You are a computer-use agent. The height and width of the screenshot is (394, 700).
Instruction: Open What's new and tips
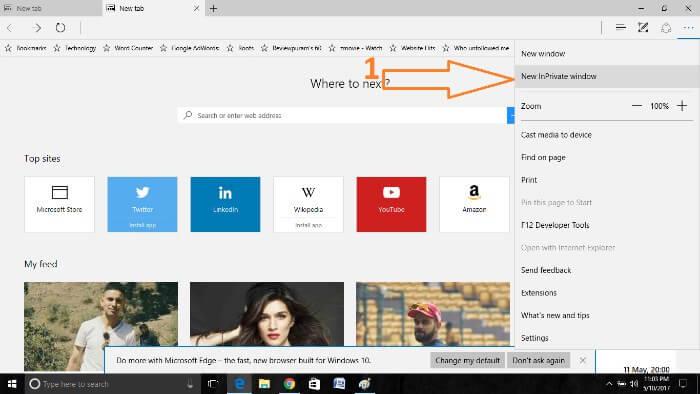tap(607, 315)
